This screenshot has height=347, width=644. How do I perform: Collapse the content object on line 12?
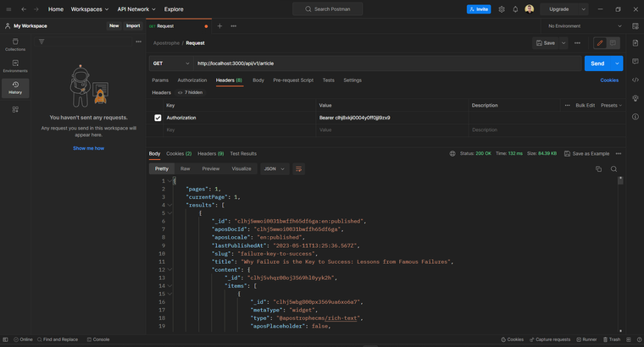169,270
